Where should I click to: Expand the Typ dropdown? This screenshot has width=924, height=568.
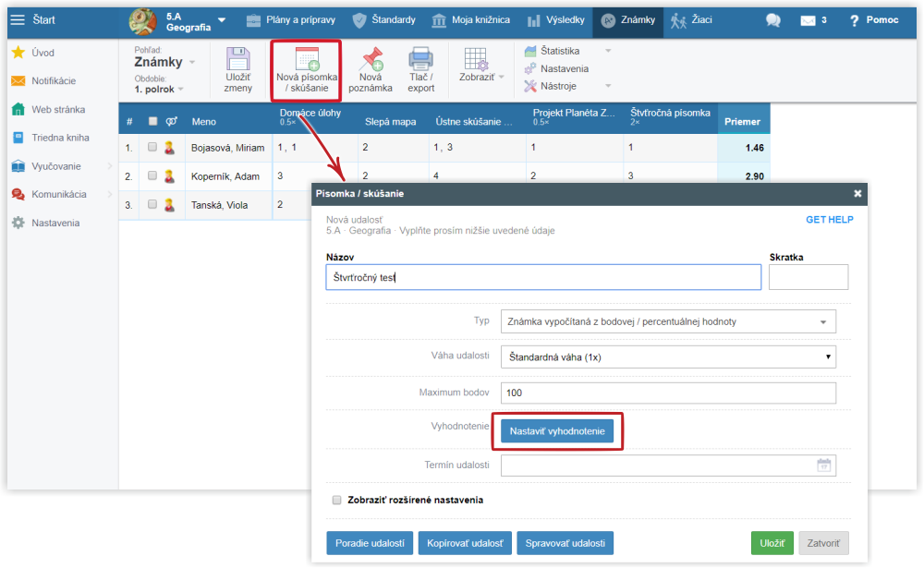[x=667, y=321]
